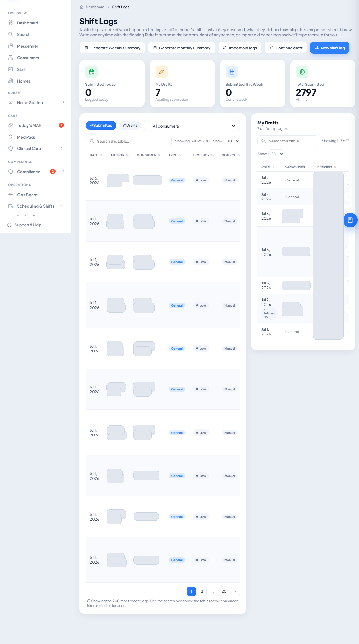
Task: Click Import old logs button
Action: point(240,48)
